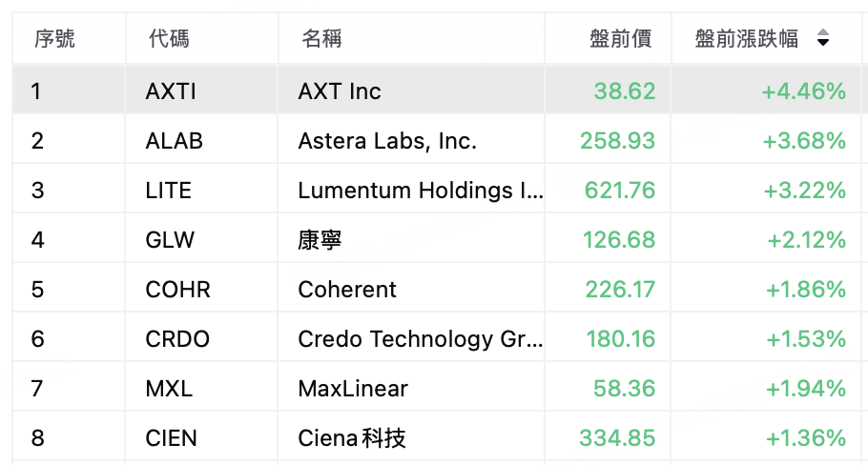The image size is (868, 465).
Task: Click CRDO ticker code
Action: tap(177, 339)
